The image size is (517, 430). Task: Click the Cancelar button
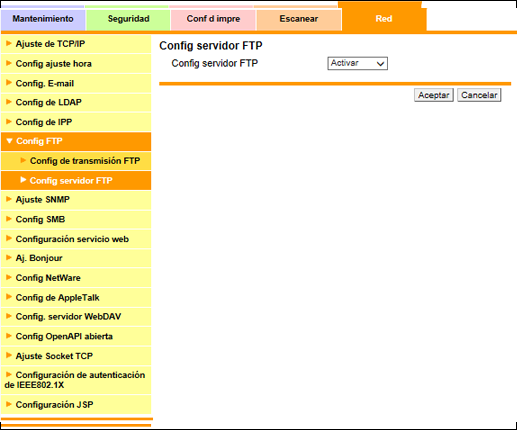pyautogui.click(x=479, y=95)
